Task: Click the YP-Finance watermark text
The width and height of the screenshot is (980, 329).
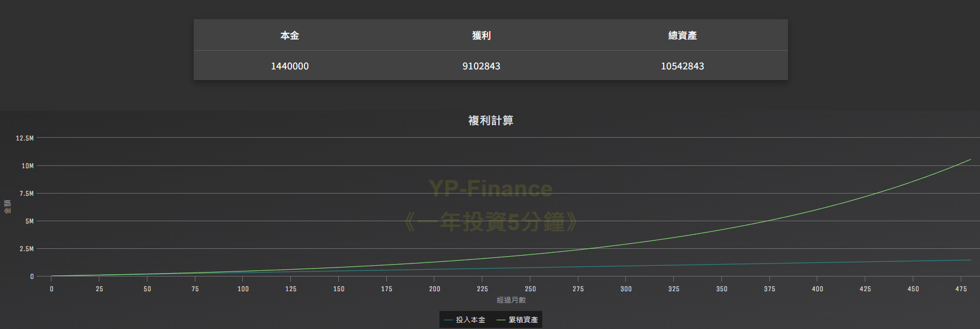Action: coord(490,188)
